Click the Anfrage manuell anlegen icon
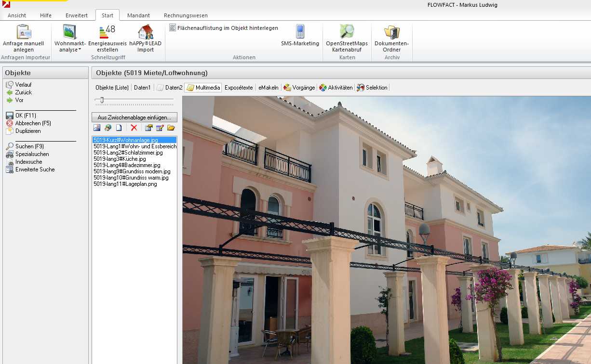 tap(23, 32)
